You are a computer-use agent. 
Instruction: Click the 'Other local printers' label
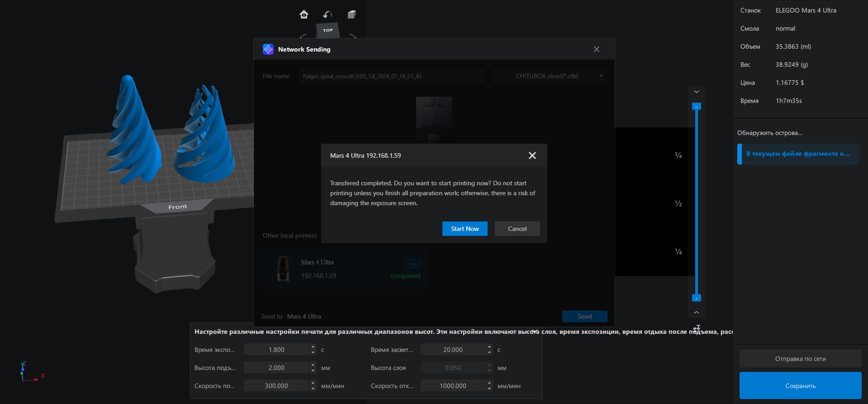coord(289,235)
